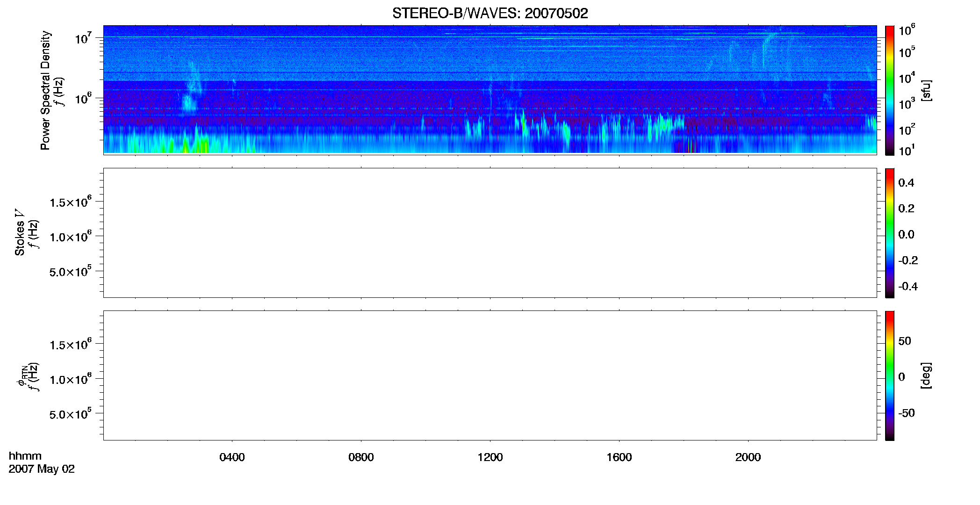
Task: Click the empty phi RTN plot panel
Action: 490,375
